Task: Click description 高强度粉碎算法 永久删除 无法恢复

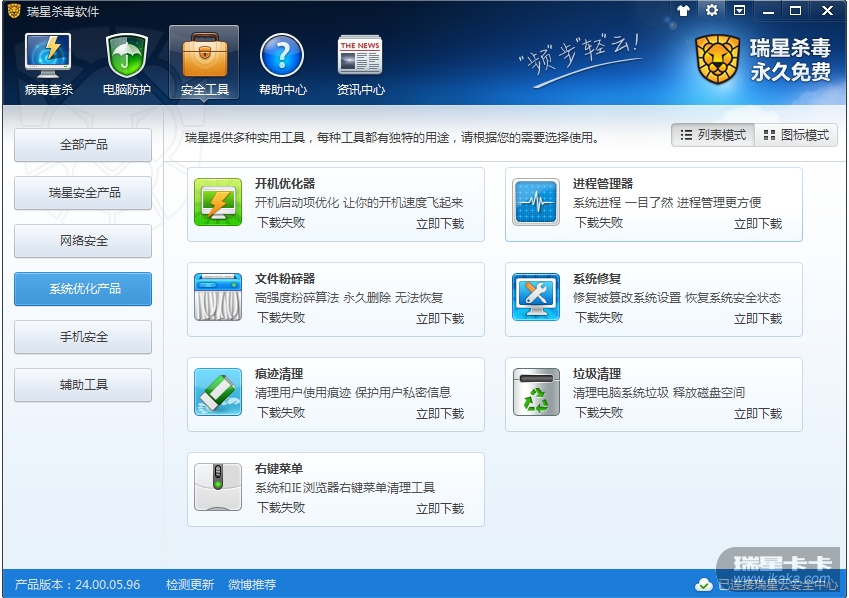Action: click(349, 297)
